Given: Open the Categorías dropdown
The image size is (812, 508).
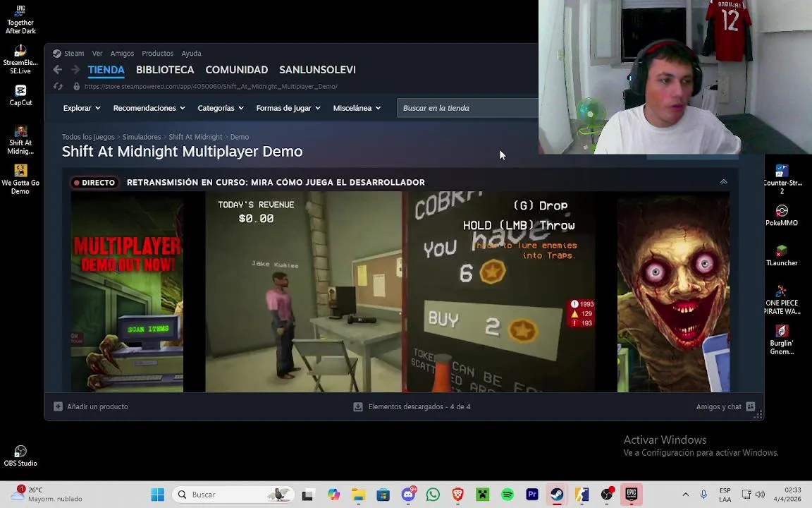Looking at the screenshot, I should (221, 108).
